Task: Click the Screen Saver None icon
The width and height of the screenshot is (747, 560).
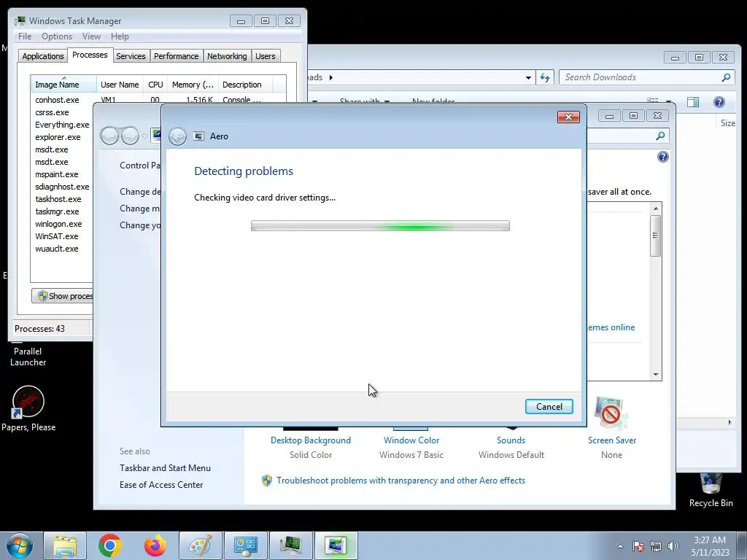Action: (x=611, y=413)
